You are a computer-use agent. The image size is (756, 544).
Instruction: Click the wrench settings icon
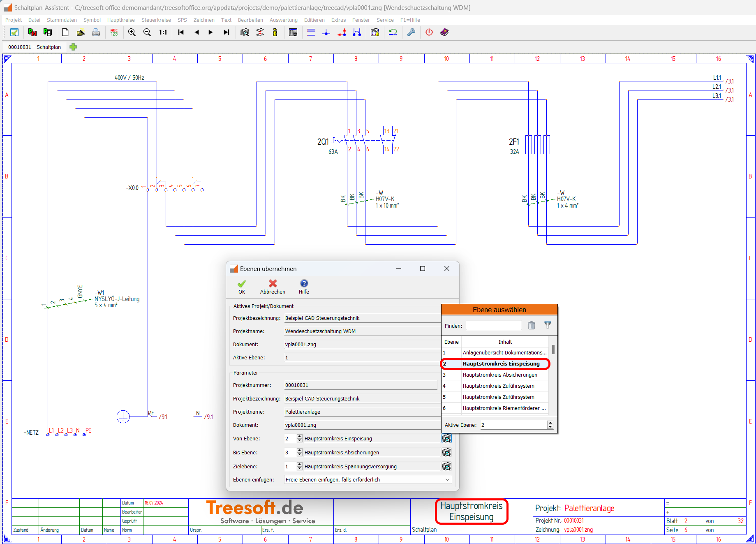(411, 32)
